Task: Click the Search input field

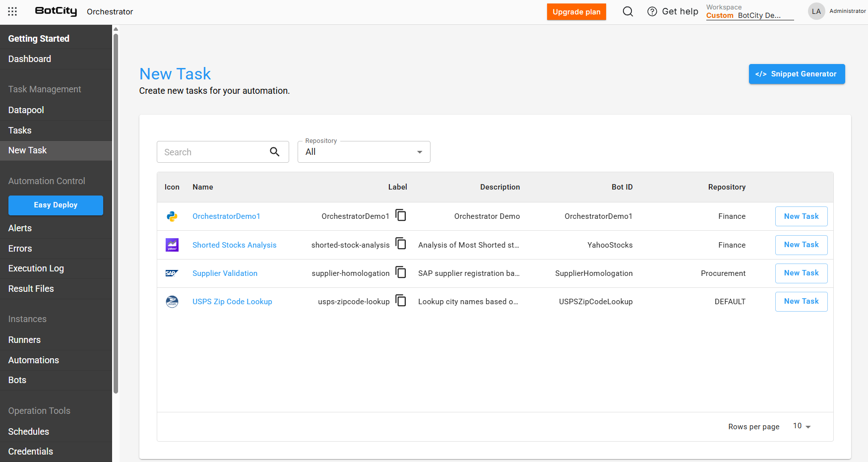Action: [213, 152]
